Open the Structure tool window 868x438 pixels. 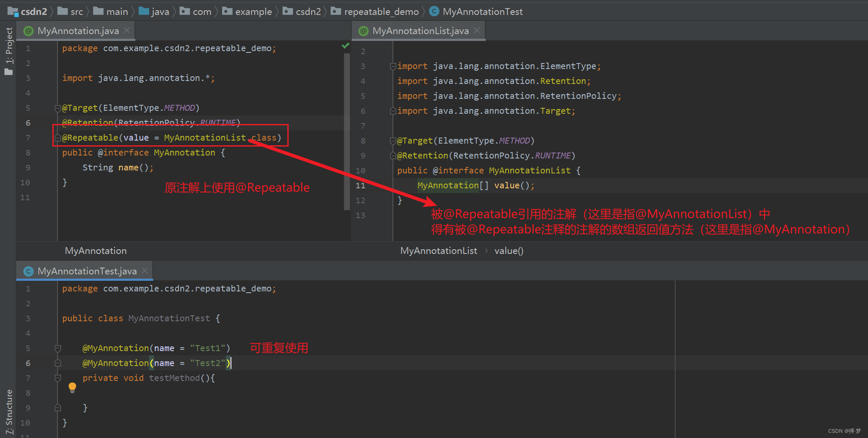[9, 412]
